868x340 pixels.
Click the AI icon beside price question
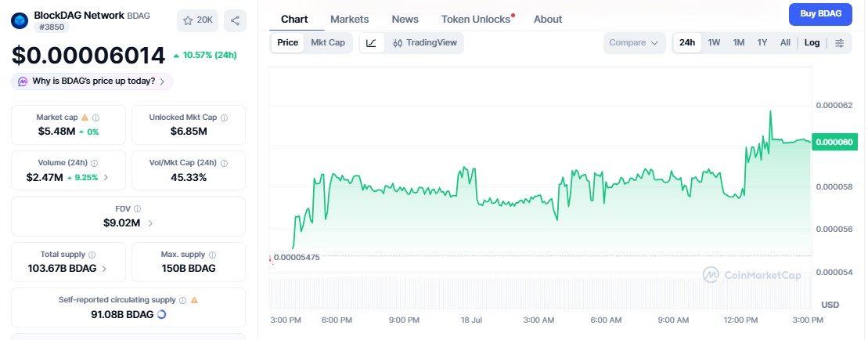(23, 81)
